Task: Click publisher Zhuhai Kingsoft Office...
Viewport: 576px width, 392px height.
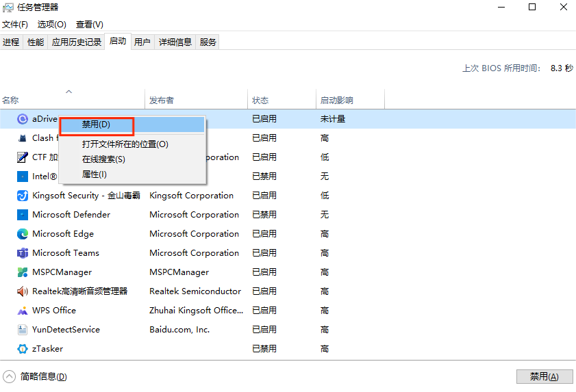Action: pos(196,311)
